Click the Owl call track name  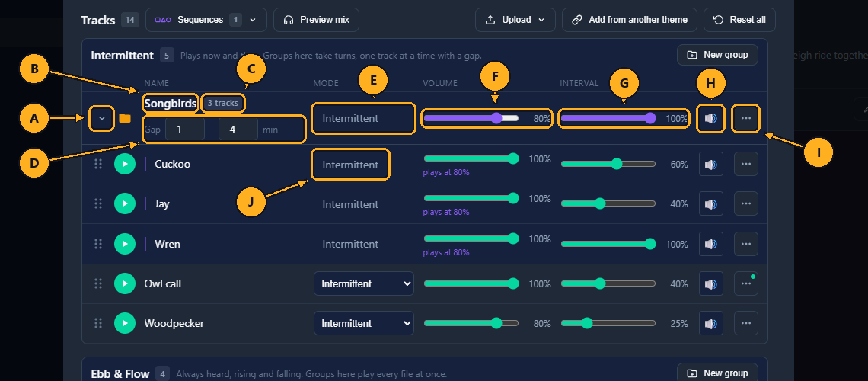click(163, 283)
